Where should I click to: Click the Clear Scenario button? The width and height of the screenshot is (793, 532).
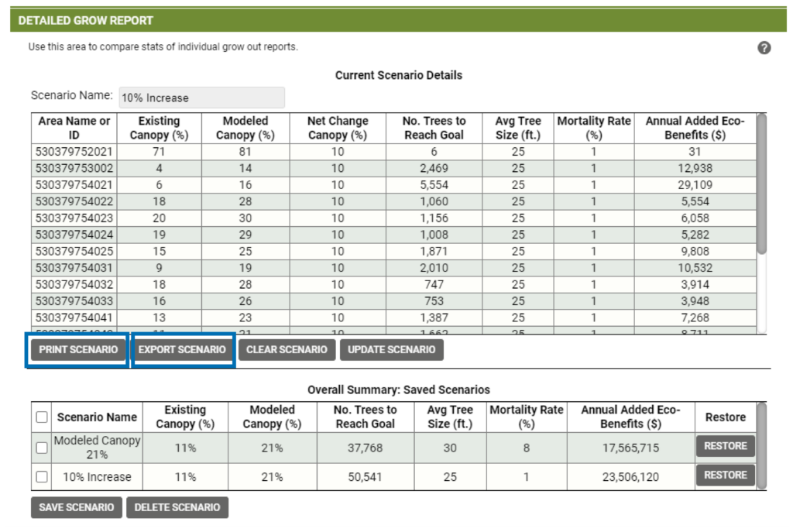(x=287, y=350)
